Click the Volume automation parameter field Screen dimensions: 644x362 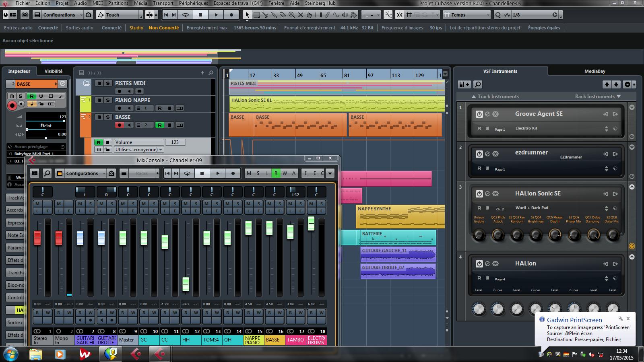tap(139, 142)
